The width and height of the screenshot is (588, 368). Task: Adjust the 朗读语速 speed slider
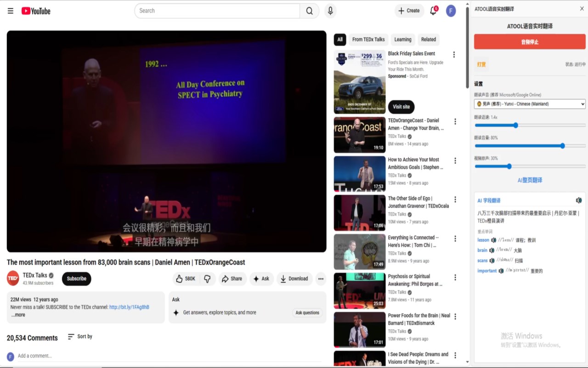point(530,126)
